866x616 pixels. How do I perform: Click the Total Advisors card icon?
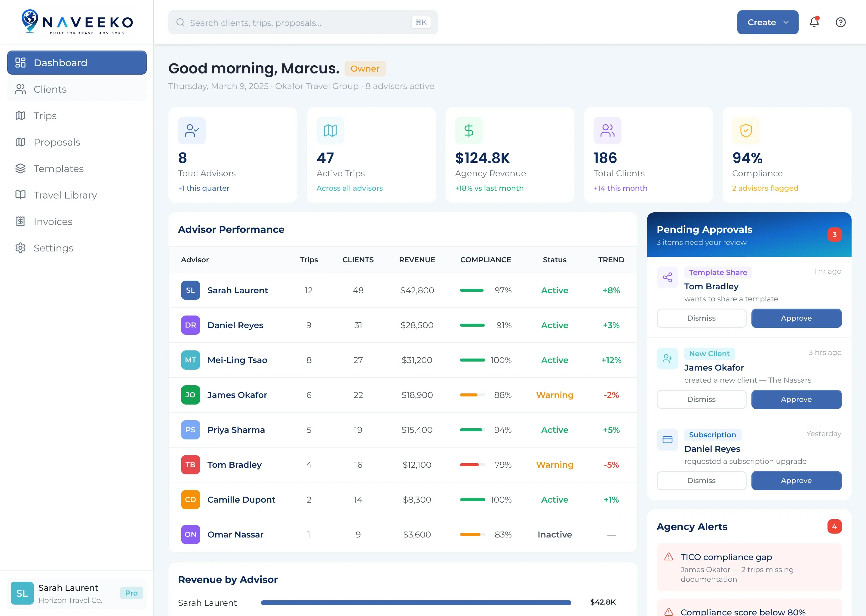[x=192, y=131]
